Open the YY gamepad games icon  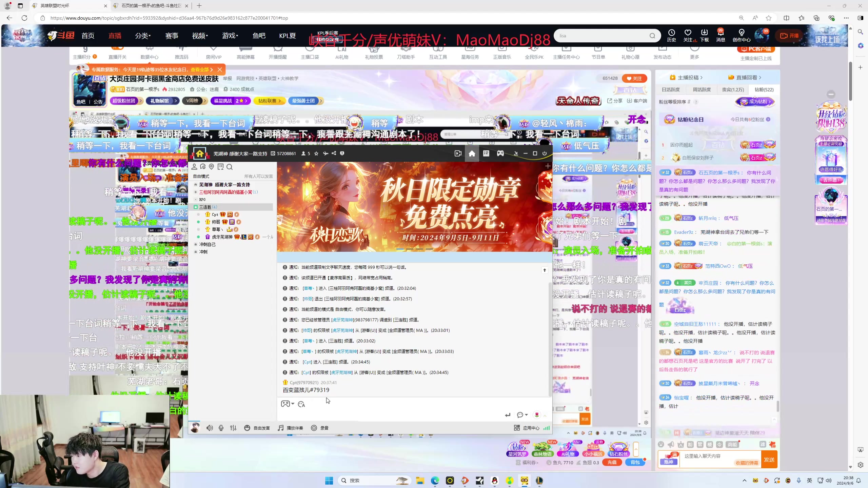pos(500,154)
